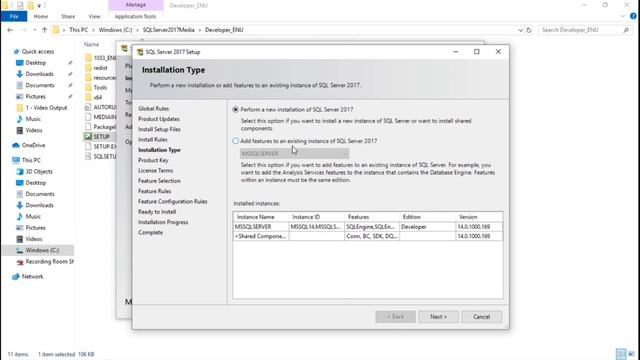Select the Manage contextual tab
The image size is (640, 360).
tap(136, 5)
